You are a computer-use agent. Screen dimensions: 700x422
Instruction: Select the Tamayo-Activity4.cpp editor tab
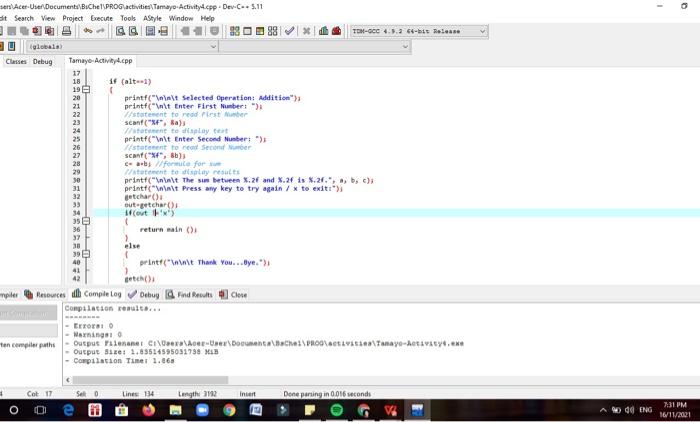click(100, 60)
